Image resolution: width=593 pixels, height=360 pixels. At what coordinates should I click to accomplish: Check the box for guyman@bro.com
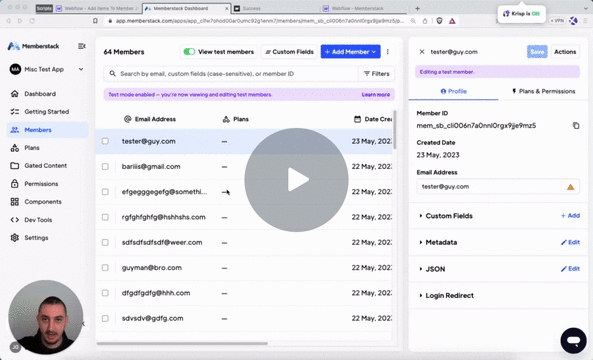105,268
